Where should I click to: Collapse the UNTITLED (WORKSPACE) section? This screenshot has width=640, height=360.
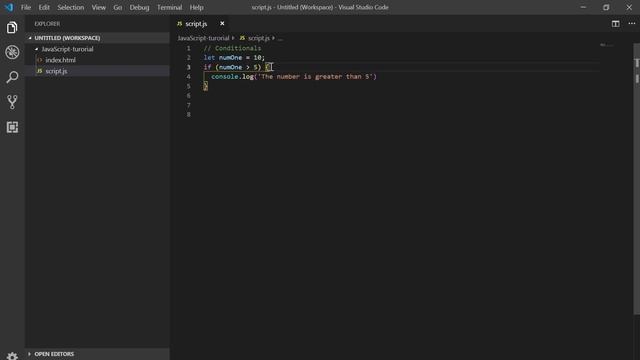98,38
